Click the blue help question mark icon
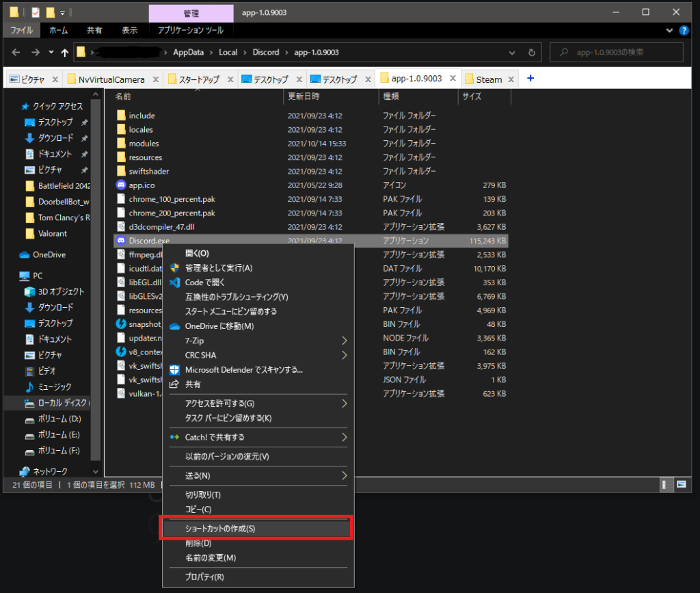This screenshot has height=593, width=700. pos(684,30)
